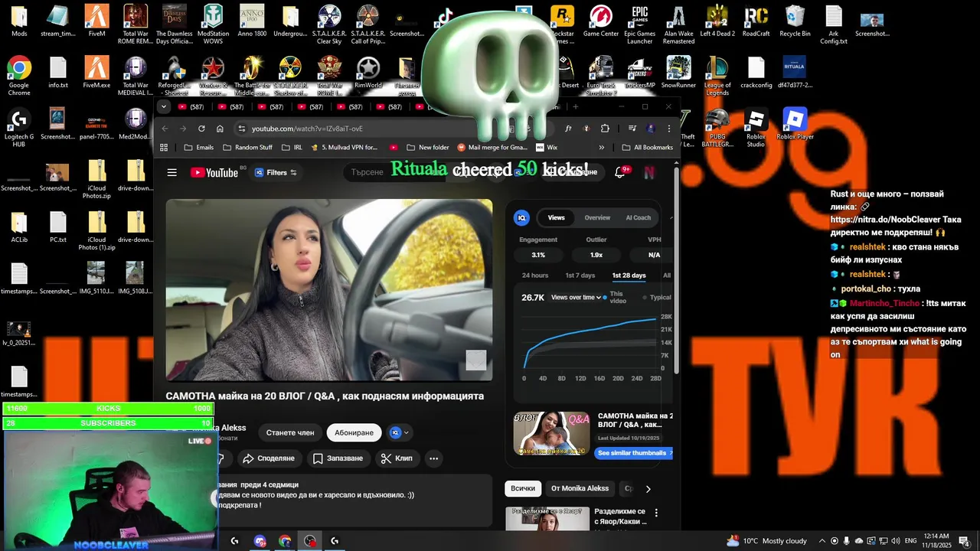
Task: Open options for Разделихме се video
Action: pos(656,513)
